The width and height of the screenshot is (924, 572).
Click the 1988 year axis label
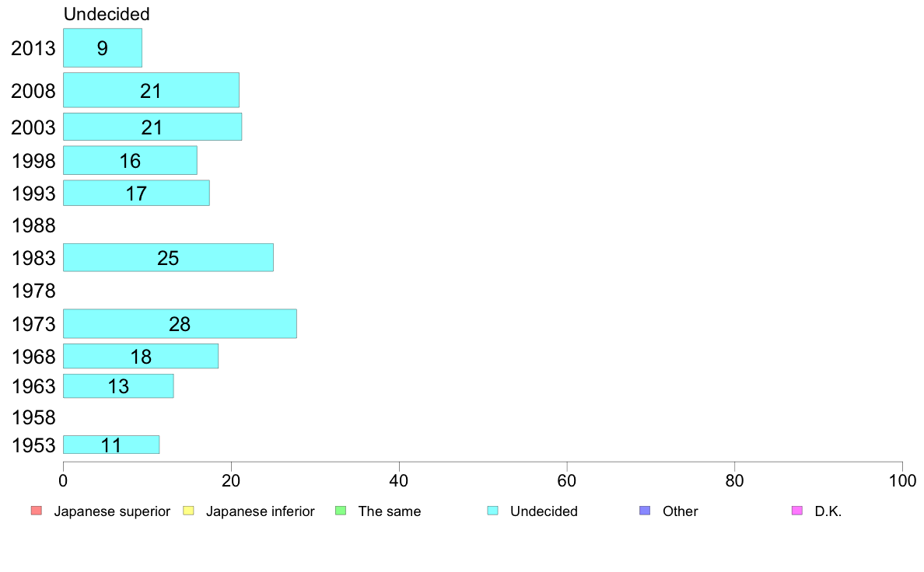pos(33,225)
